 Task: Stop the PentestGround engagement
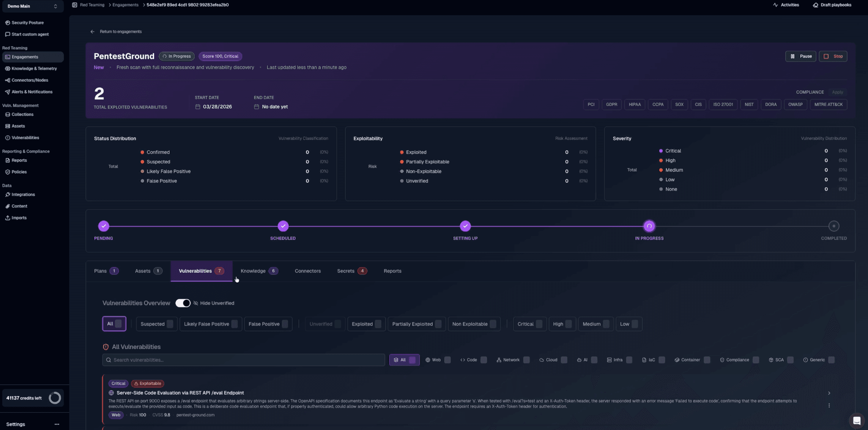pos(833,56)
